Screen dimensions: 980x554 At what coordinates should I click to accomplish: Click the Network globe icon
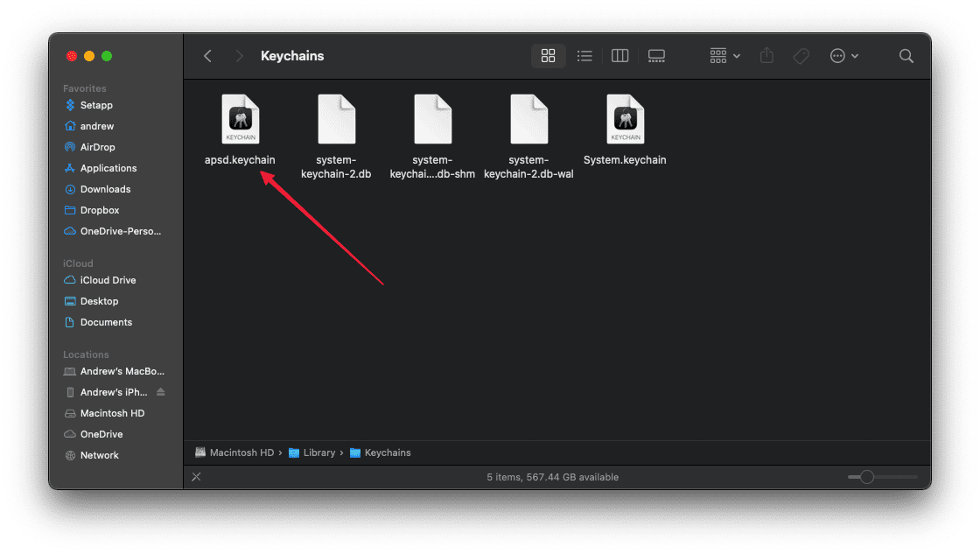[70, 456]
